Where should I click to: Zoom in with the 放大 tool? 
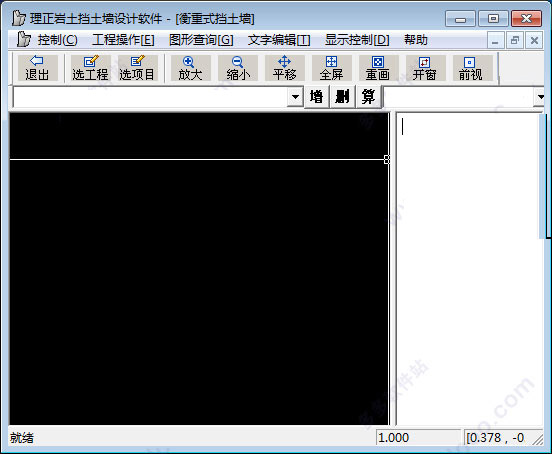pos(190,68)
